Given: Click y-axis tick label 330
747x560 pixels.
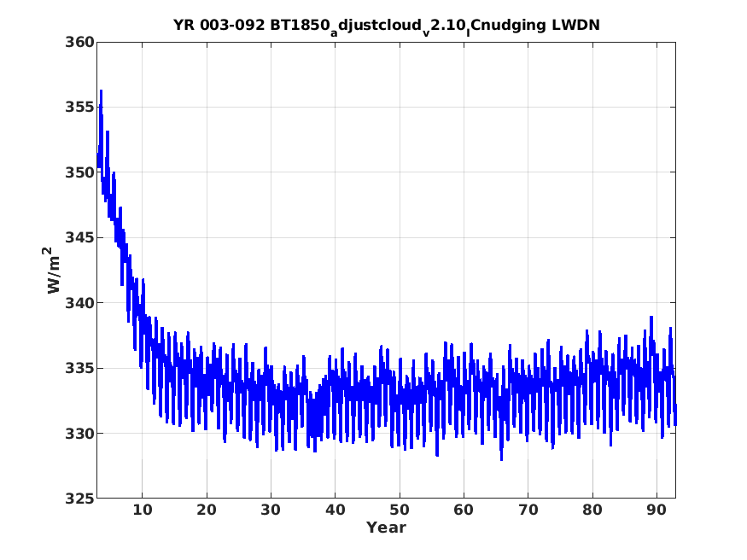Looking at the screenshot, I should (80, 434).
